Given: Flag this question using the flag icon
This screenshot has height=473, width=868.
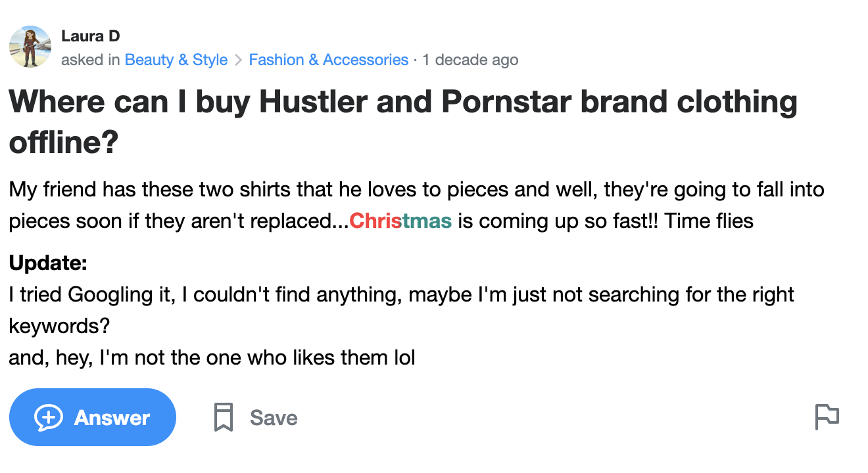Looking at the screenshot, I should [827, 417].
